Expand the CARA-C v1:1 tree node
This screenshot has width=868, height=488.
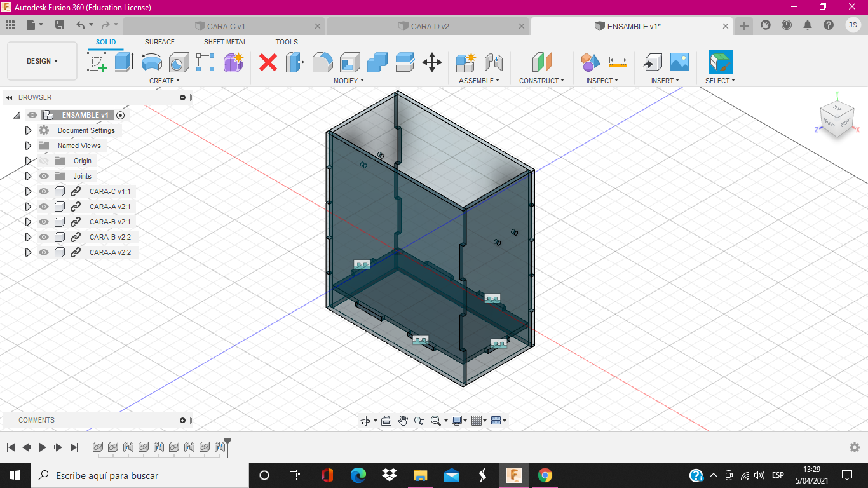28,191
